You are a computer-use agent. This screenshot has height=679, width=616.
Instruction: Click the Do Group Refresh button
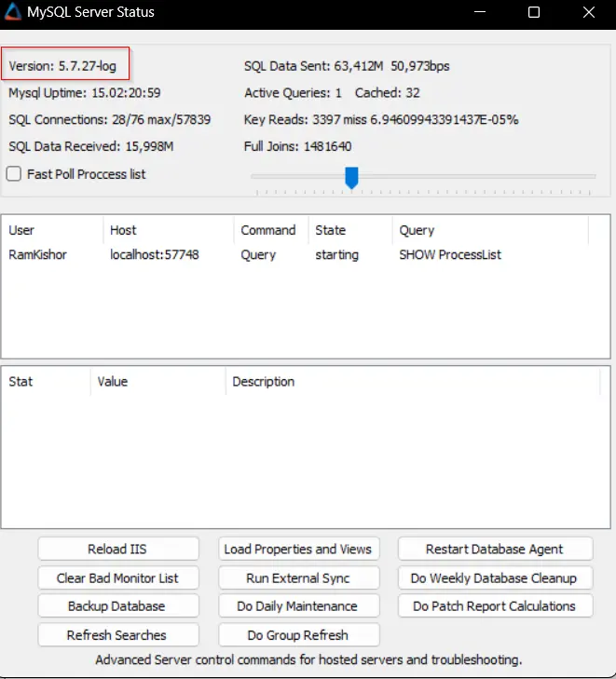pos(298,635)
